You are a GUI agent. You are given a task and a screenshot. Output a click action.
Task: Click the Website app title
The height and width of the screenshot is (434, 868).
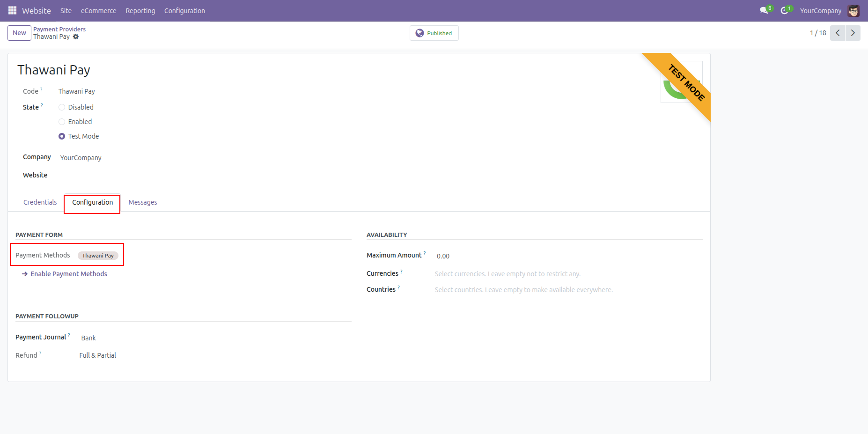[37, 11]
